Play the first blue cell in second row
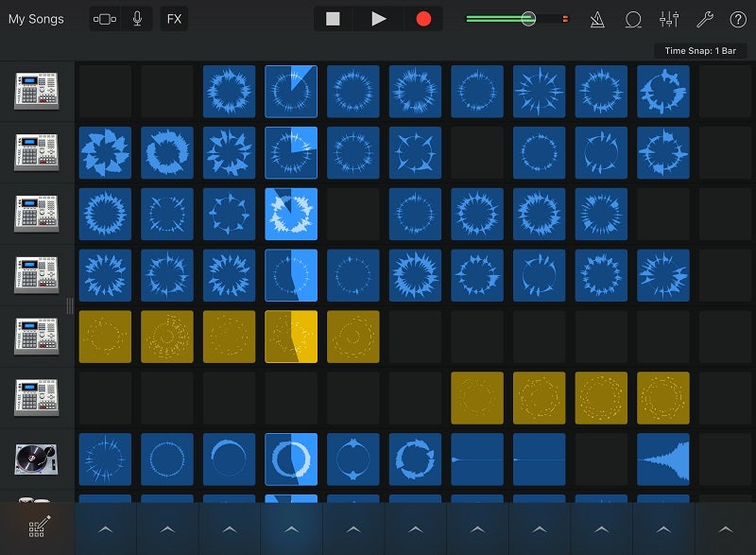 [105, 153]
